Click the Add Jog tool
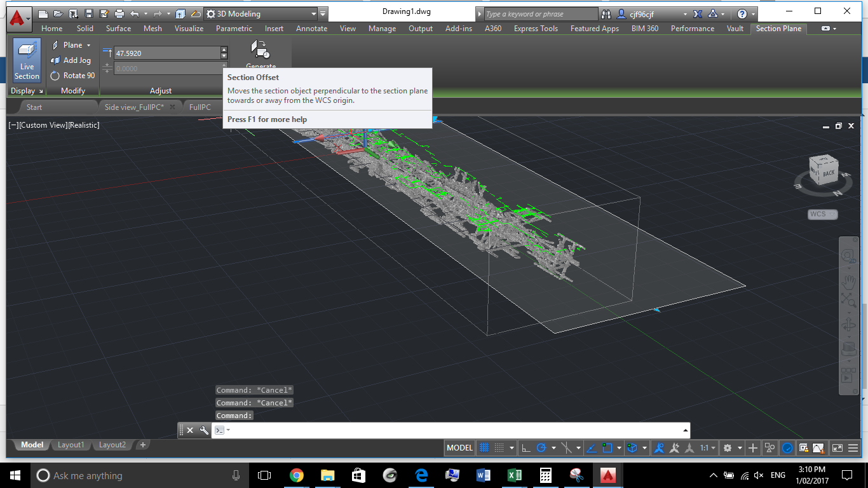 (71, 60)
